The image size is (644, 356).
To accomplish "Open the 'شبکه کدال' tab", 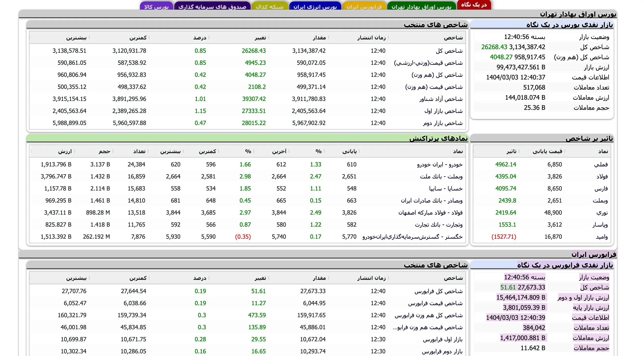I will pos(270,6).
